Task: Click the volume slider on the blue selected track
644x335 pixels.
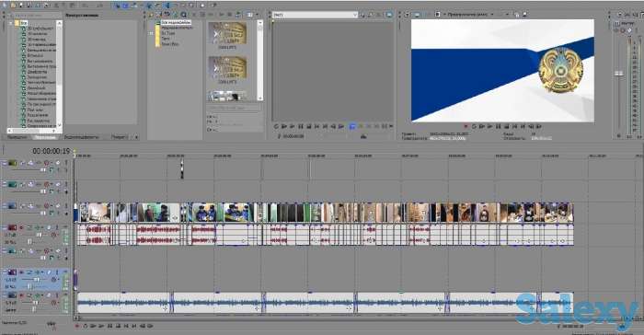Action: point(37,280)
